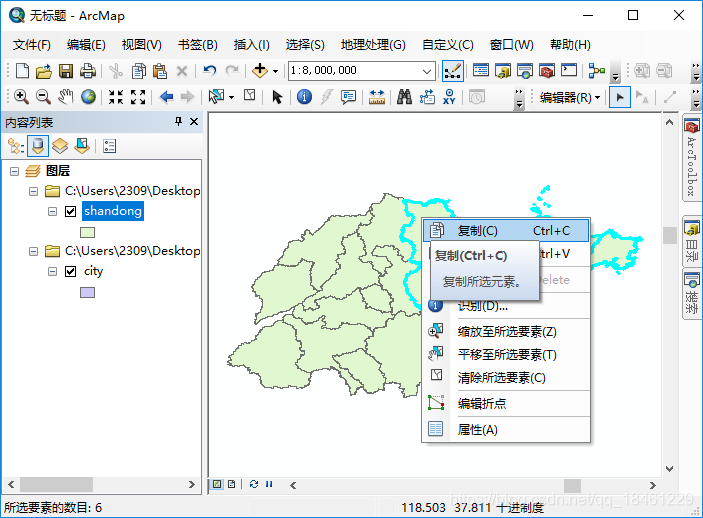This screenshot has height=518, width=703.
Task: Click city purple symbol swatch
Action: point(87,292)
